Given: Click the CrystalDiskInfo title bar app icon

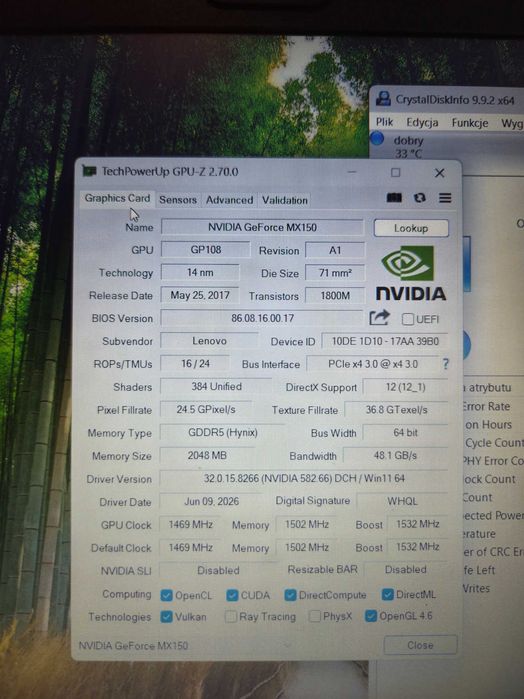Looking at the screenshot, I should [x=383, y=98].
